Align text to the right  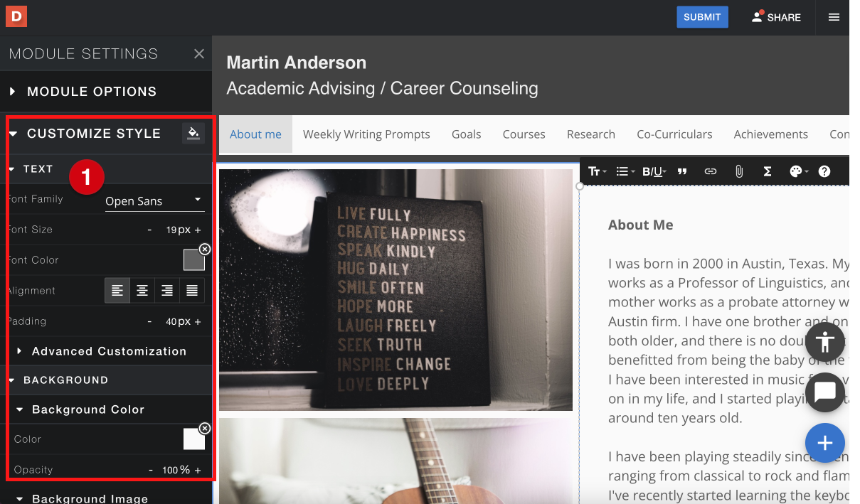[167, 290]
